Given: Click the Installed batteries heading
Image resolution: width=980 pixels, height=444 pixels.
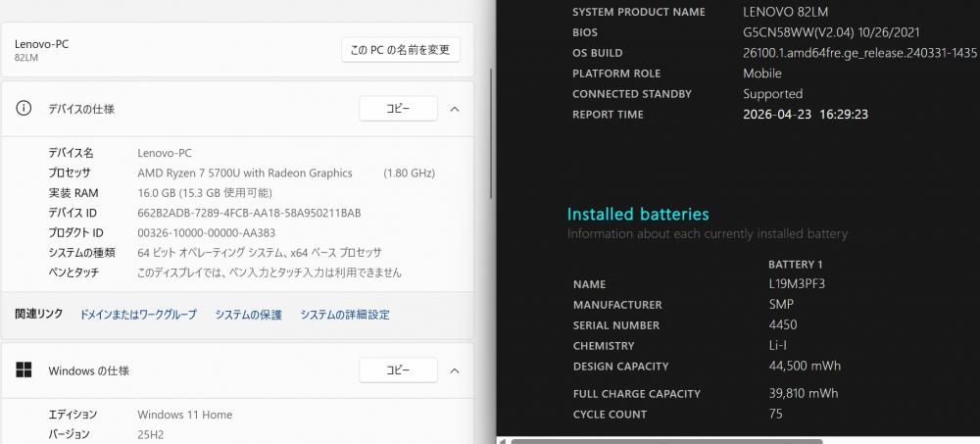Looking at the screenshot, I should pos(638,214).
